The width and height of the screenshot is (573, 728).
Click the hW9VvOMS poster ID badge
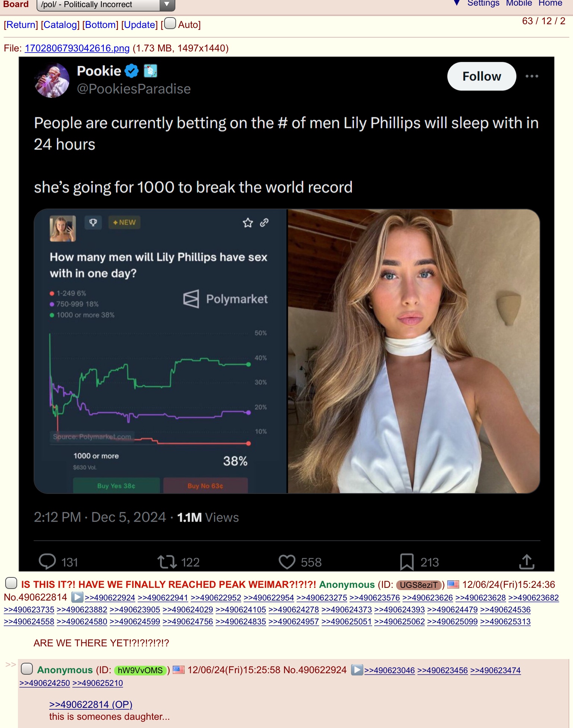[140, 670]
